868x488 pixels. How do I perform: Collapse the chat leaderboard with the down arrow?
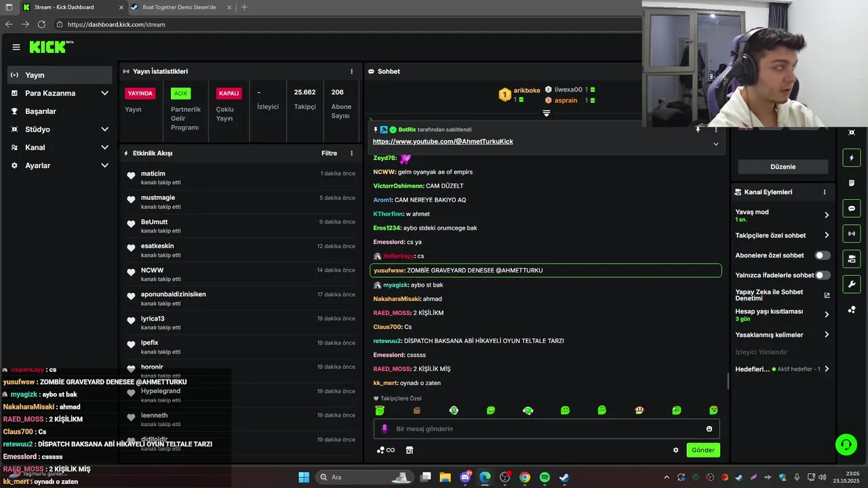pos(546,114)
